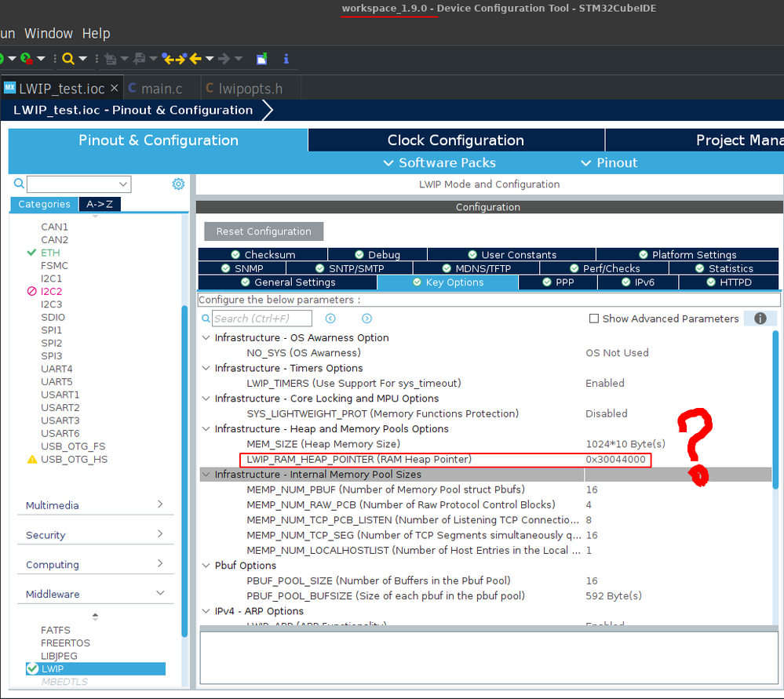Click the MX icon on LWIP_test.ioc tab
The width and height of the screenshot is (784, 699).
pyautogui.click(x=10, y=88)
